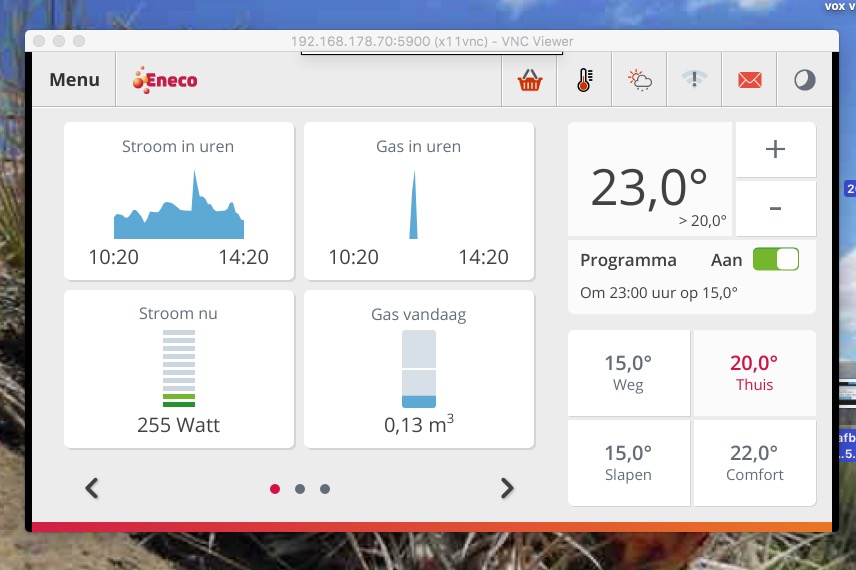856x570 pixels.
Task: Select the second page indicator dot
Action: 300,489
